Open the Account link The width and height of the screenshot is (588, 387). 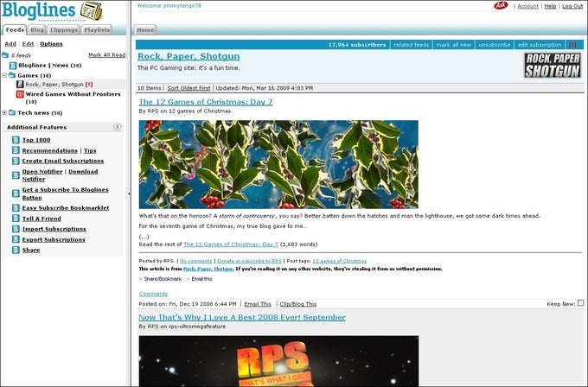(x=527, y=6)
